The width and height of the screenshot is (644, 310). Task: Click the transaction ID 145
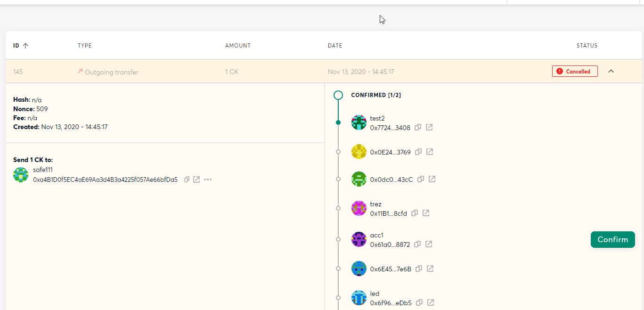pyautogui.click(x=18, y=72)
